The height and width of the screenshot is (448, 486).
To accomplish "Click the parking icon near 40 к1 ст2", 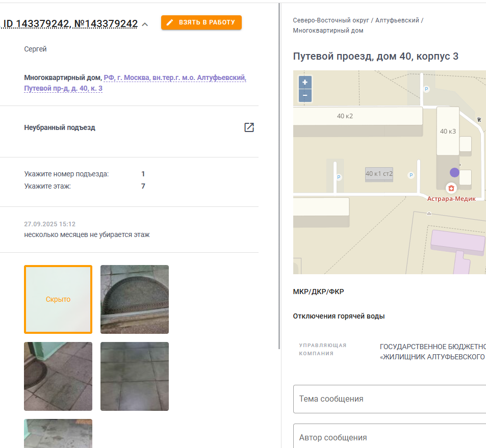I will tap(411, 175).
